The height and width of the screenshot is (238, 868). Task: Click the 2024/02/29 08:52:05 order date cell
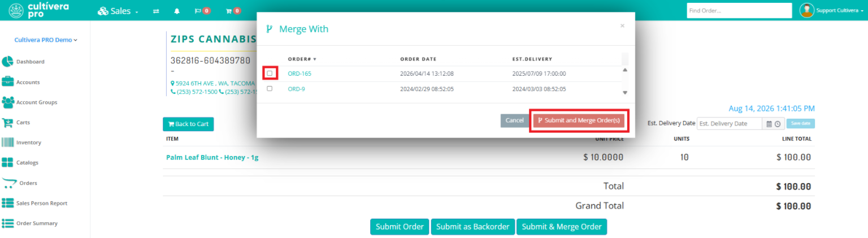427,89
